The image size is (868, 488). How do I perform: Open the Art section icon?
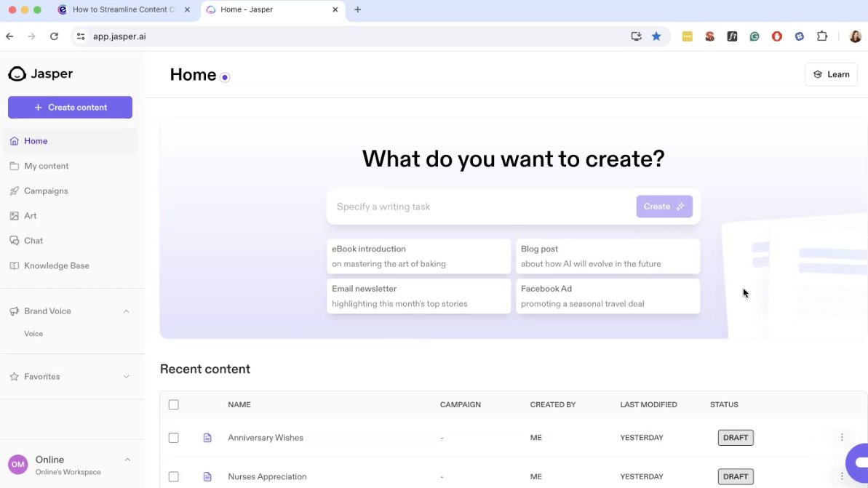click(15, 216)
